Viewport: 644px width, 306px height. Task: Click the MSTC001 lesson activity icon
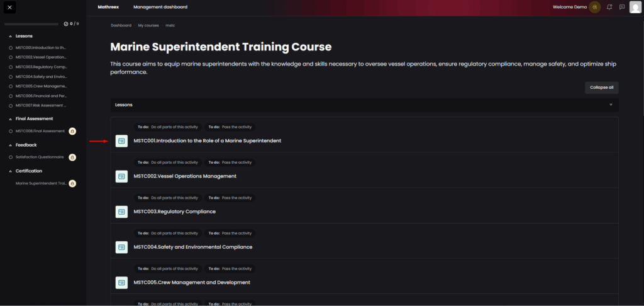pos(121,140)
